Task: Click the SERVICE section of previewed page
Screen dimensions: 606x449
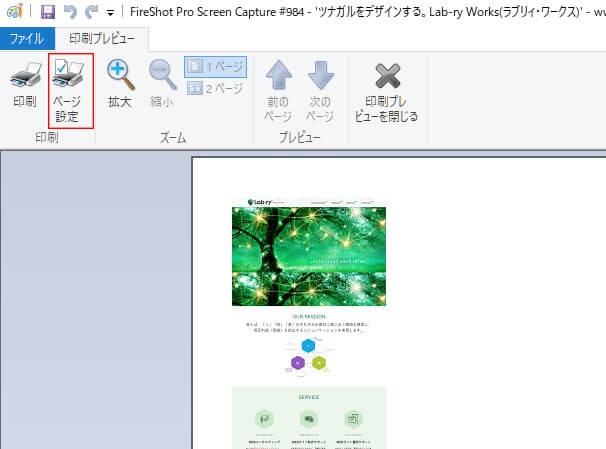Action: 309,418
